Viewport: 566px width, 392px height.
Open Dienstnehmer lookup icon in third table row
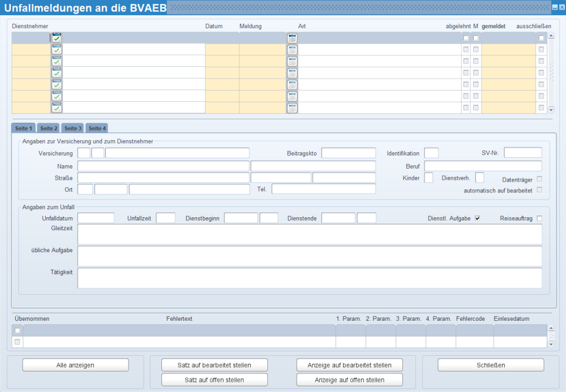(x=57, y=61)
